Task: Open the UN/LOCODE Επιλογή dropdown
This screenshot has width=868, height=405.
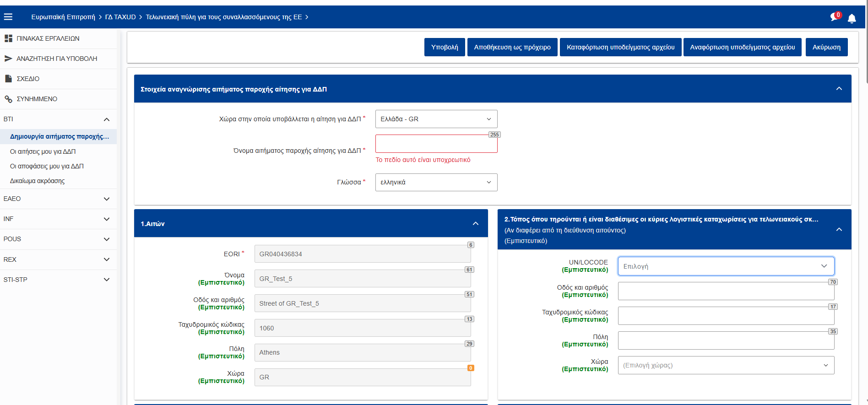Action: 726,266
